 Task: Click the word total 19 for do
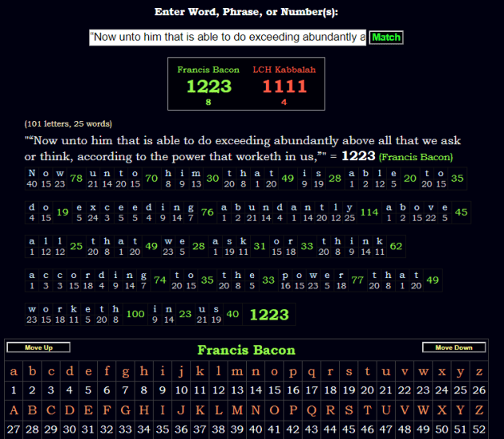(x=62, y=212)
